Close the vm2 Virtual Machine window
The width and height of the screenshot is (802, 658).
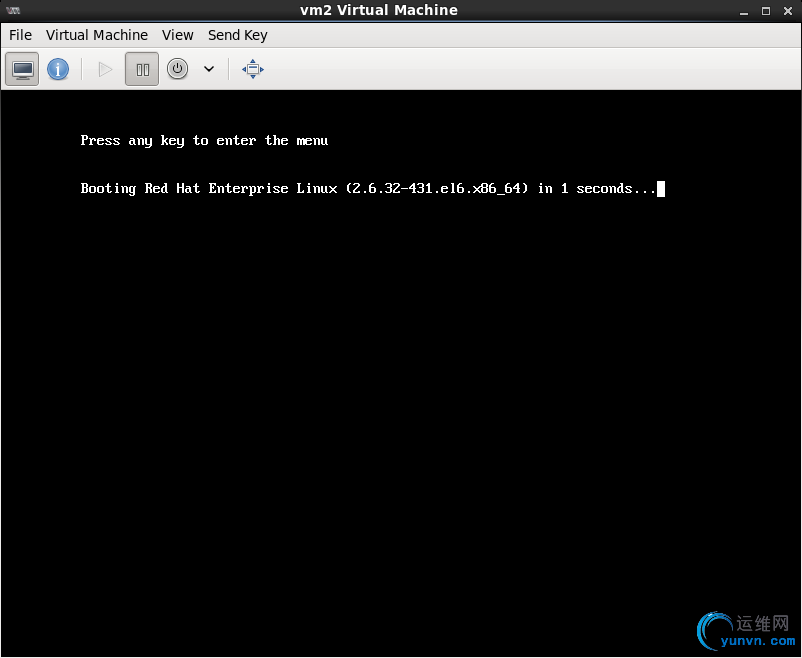click(788, 11)
